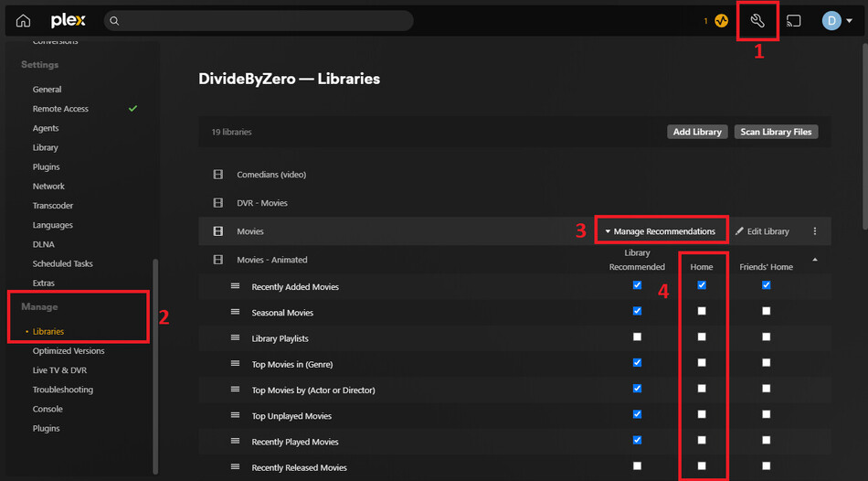Open the three-dot menu for Movies library
The height and width of the screenshot is (481, 868).
(x=814, y=231)
